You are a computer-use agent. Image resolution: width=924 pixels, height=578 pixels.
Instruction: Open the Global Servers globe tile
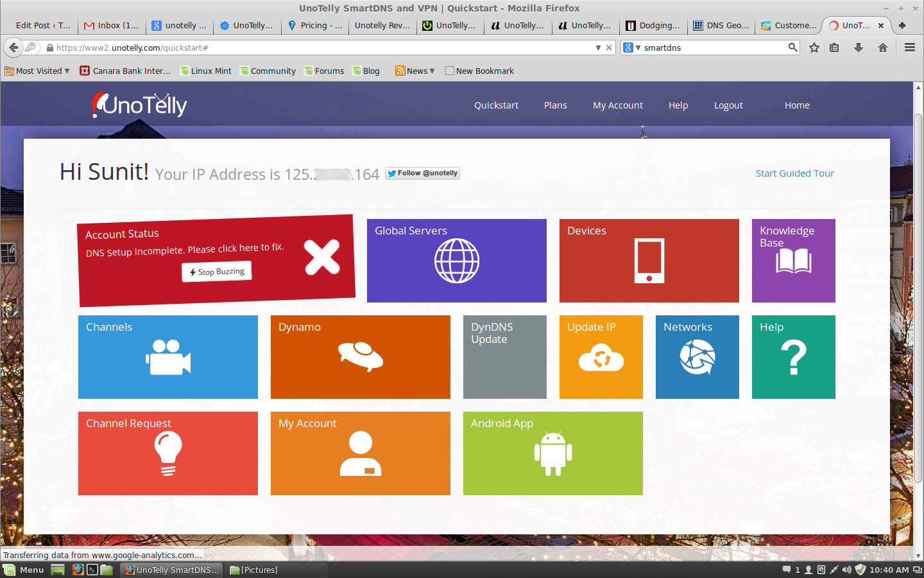click(x=457, y=261)
